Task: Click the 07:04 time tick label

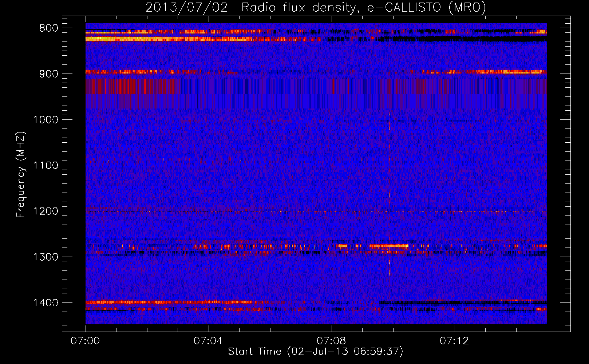Action: pos(208,341)
